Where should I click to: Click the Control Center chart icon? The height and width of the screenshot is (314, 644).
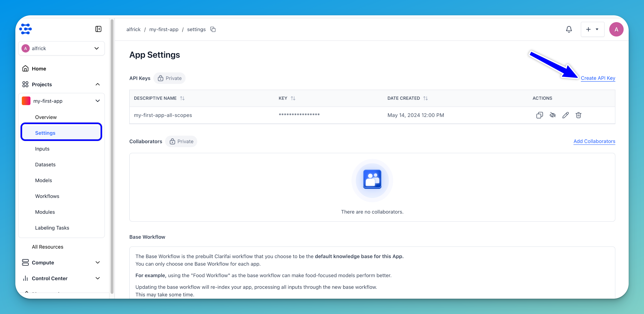tap(25, 278)
